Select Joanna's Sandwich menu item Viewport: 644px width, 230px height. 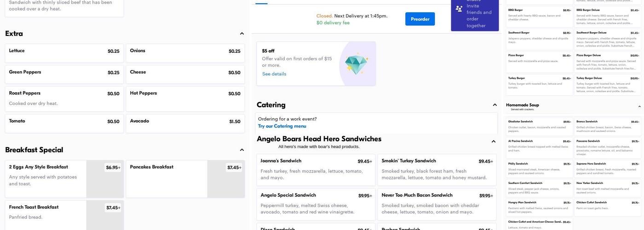(316, 169)
